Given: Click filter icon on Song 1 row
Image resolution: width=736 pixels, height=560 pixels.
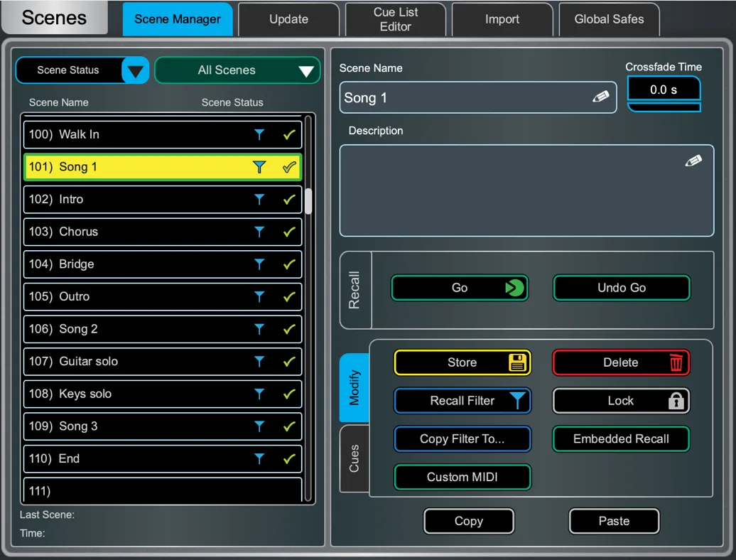Looking at the screenshot, I should pyautogui.click(x=259, y=167).
